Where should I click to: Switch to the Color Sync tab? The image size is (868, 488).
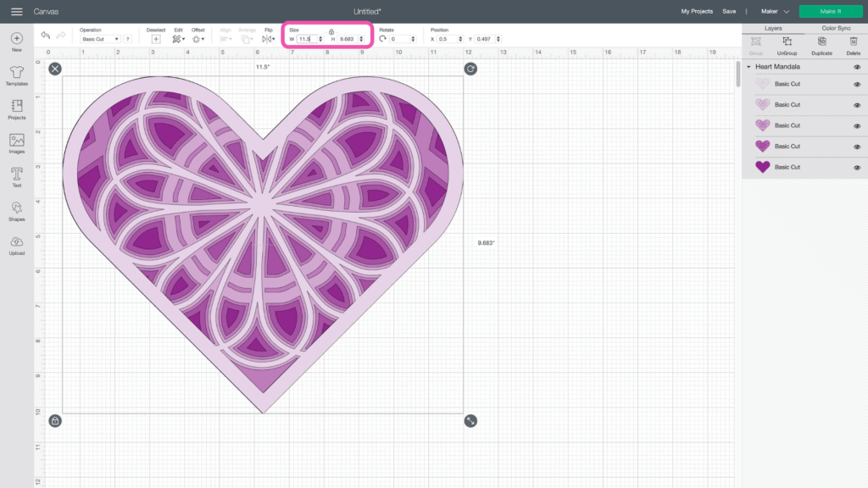coord(837,28)
